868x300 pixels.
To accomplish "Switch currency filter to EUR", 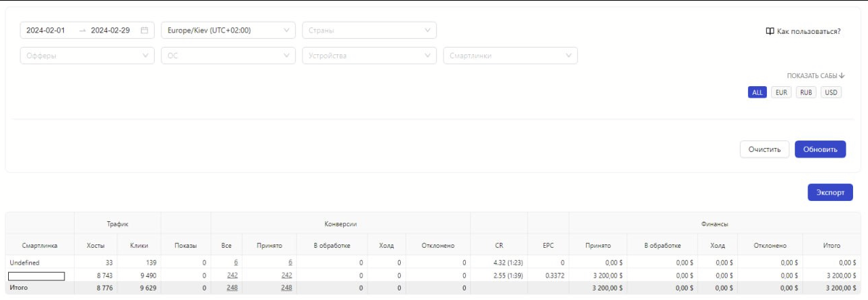I will [x=781, y=92].
